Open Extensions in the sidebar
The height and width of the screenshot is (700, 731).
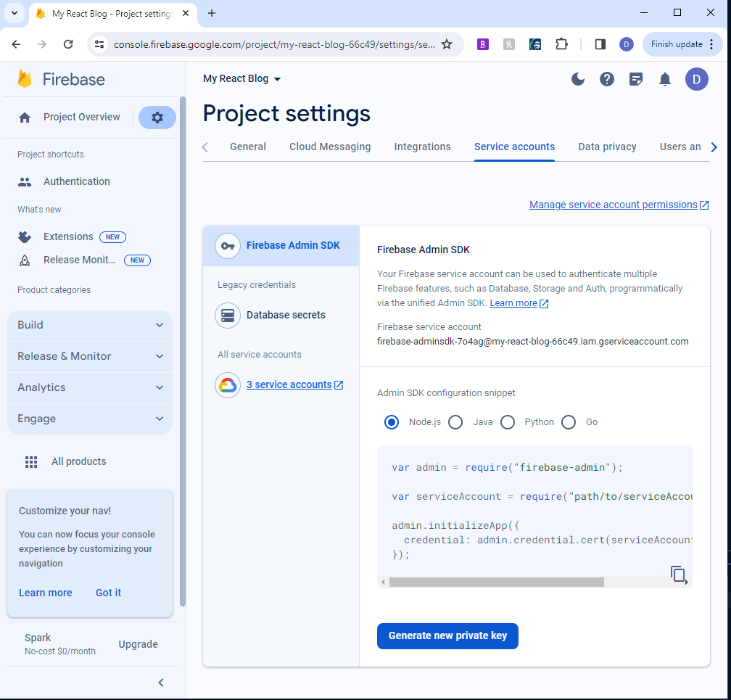pyautogui.click(x=68, y=237)
